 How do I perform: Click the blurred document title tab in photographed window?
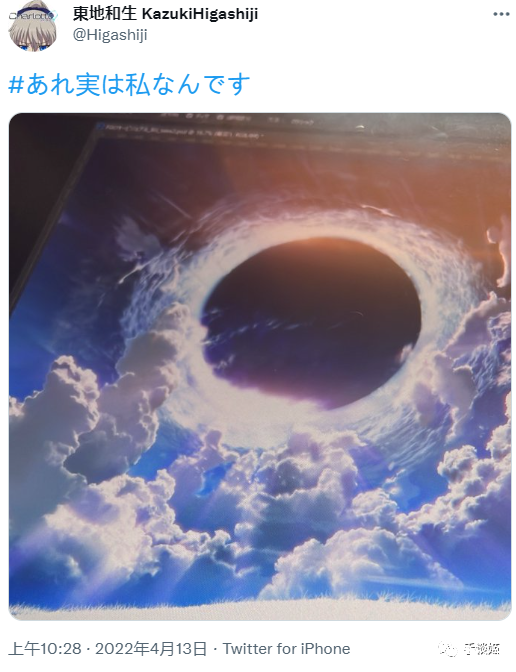(x=182, y=131)
